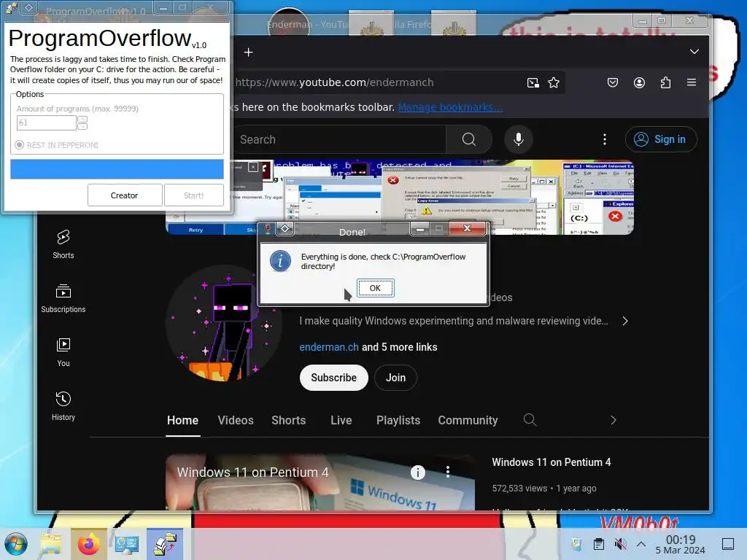Follow the Manage bookmarks link
Viewport: 747px width, 560px height.
(x=450, y=108)
